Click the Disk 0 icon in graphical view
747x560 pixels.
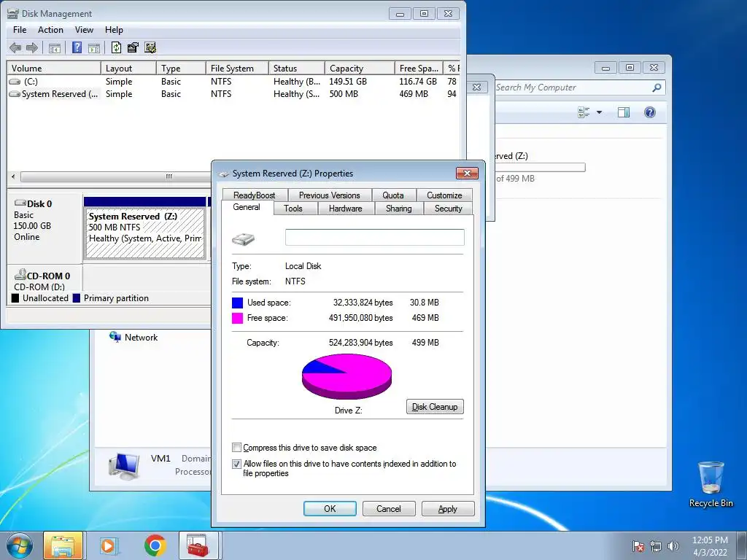click(x=20, y=203)
